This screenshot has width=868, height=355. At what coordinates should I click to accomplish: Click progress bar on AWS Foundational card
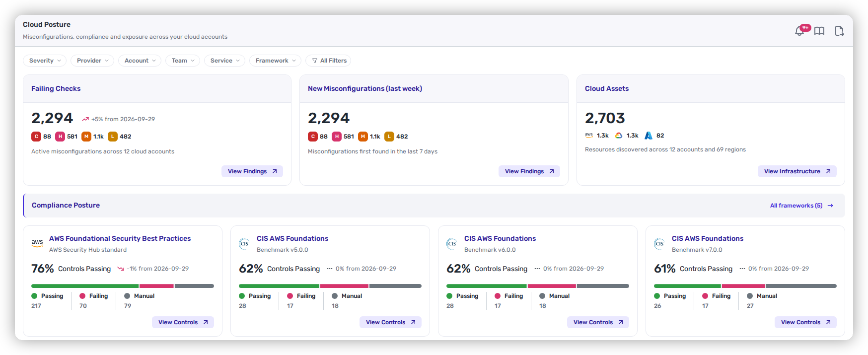click(123, 286)
